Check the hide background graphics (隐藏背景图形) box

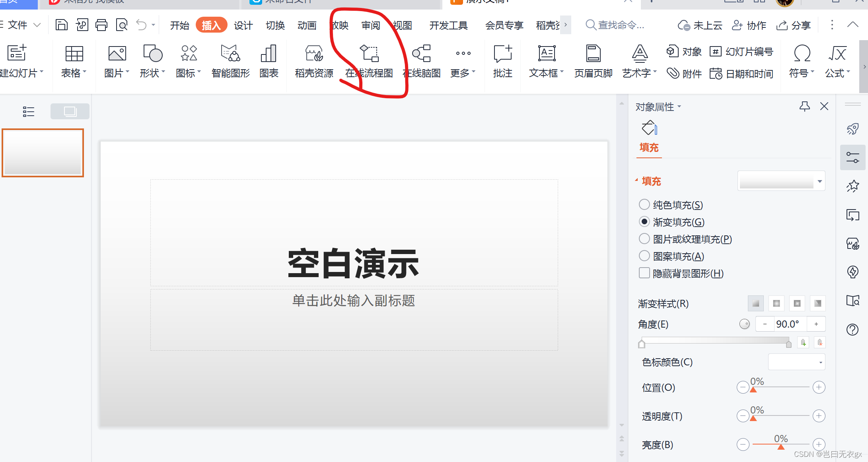(x=644, y=273)
